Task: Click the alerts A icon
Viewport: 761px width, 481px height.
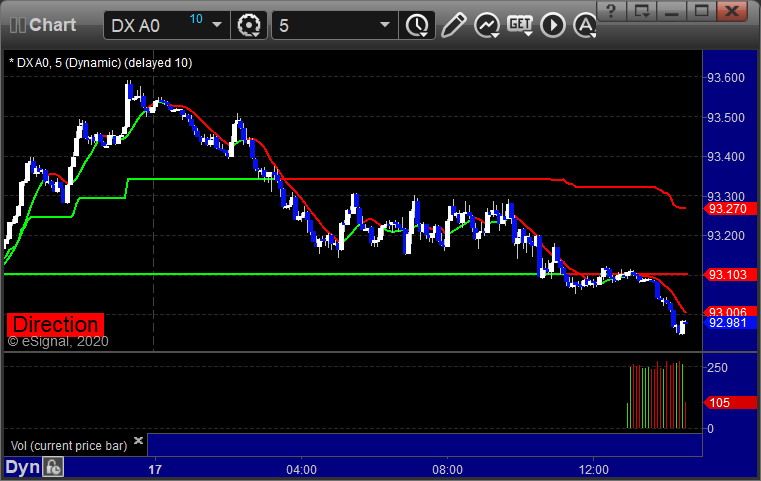Action: pyautogui.click(x=585, y=25)
